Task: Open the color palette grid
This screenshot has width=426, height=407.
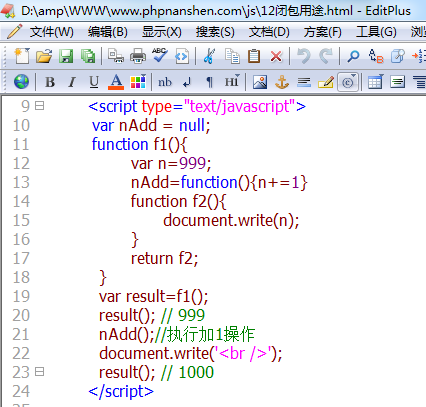Action: pyautogui.click(x=138, y=82)
